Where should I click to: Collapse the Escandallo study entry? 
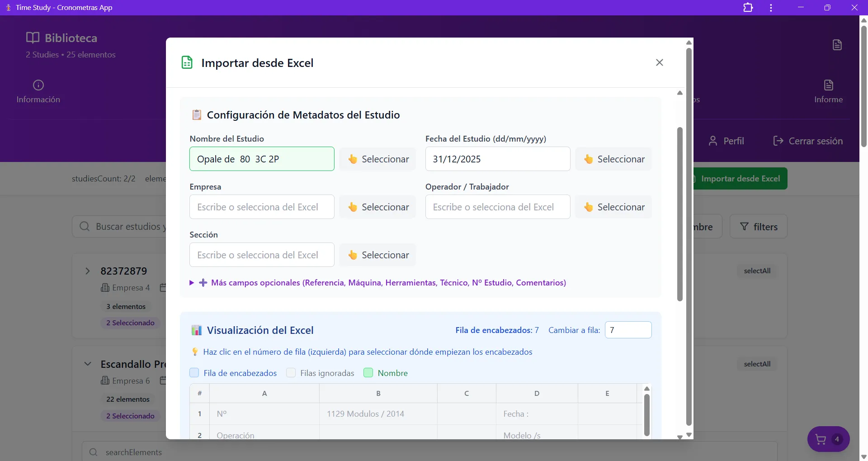click(88, 363)
